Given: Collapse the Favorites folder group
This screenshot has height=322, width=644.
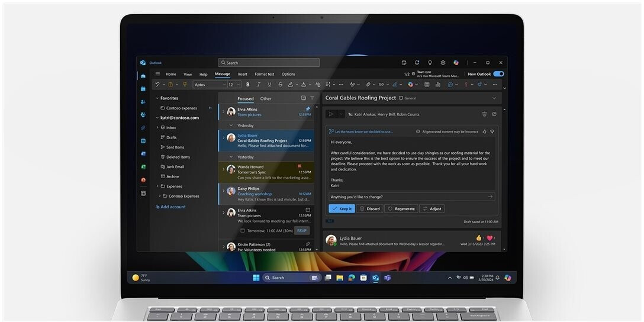Looking at the screenshot, I should click(157, 98).
